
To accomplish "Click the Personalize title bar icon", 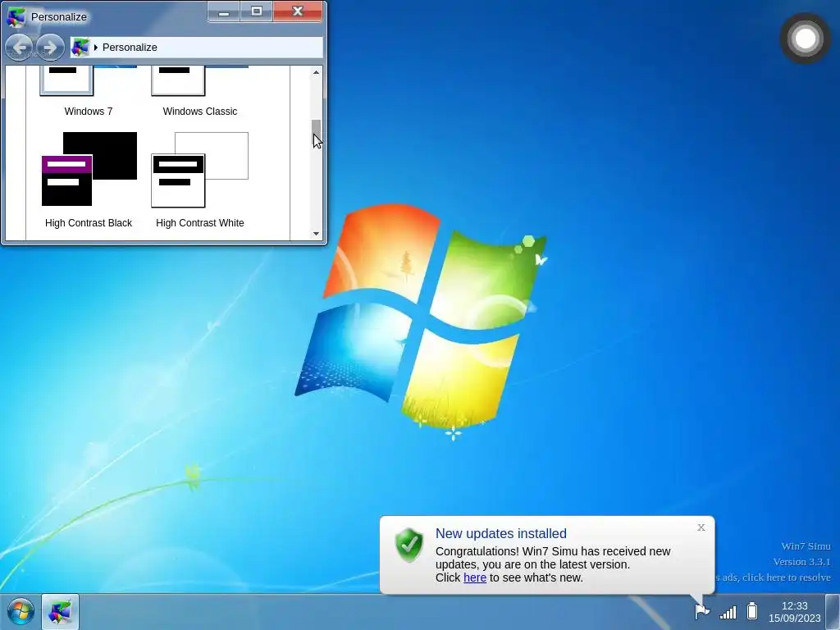I will [16, 16].
